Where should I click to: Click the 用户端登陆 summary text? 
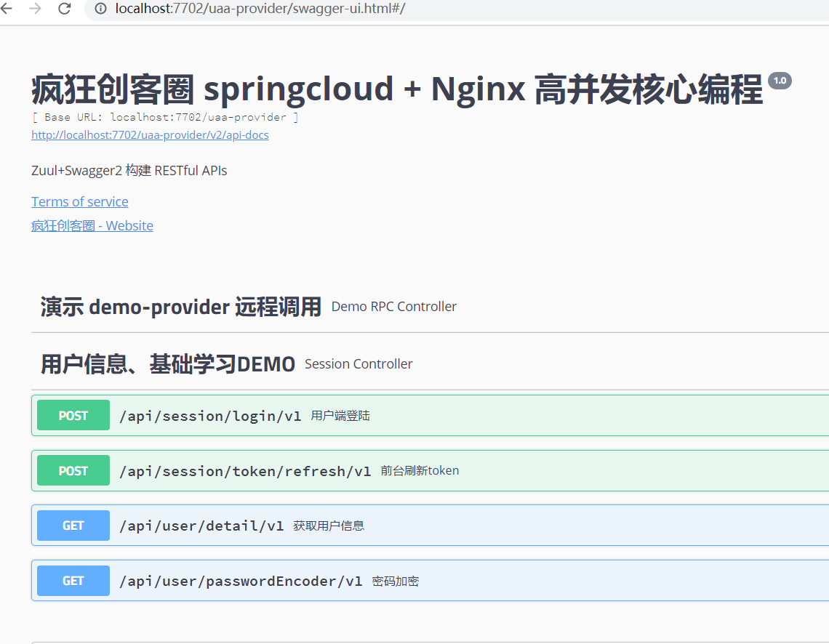pos(340,416)
